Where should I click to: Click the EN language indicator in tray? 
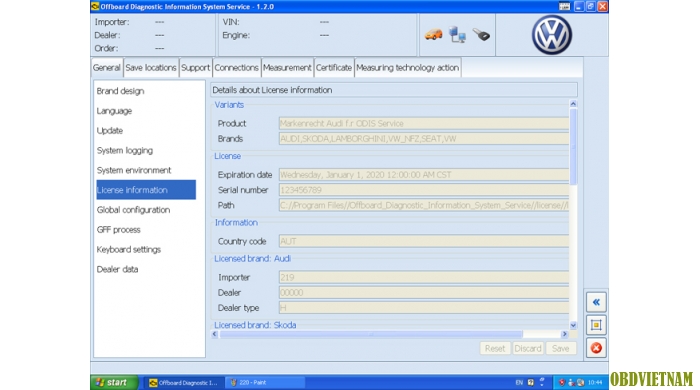click(x=519, y=382)
